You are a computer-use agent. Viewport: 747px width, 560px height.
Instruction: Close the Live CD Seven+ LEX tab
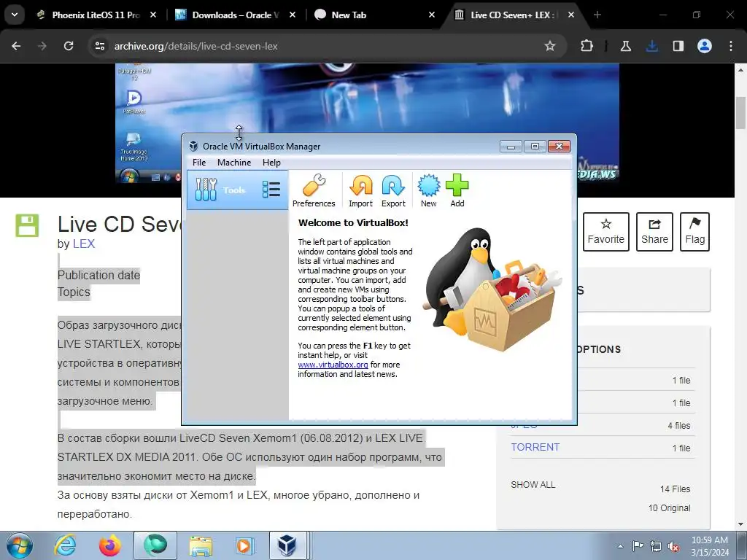coord(570,15)
